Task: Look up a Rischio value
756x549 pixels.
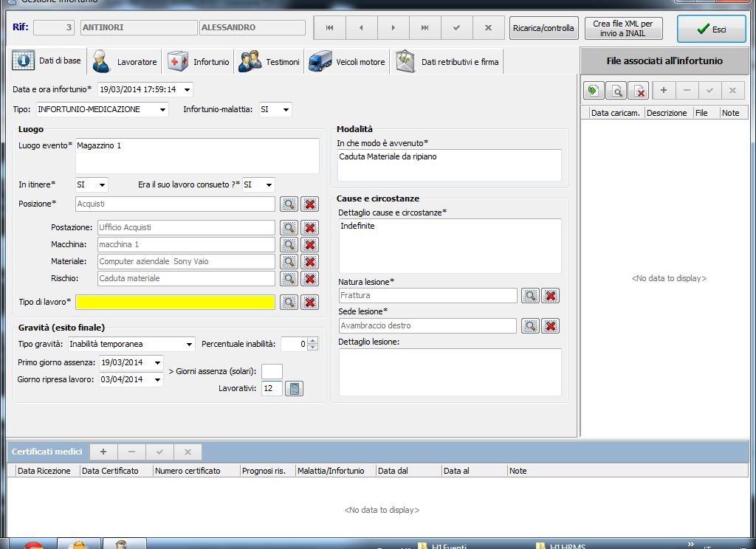Action: click(x=289, y=278)
